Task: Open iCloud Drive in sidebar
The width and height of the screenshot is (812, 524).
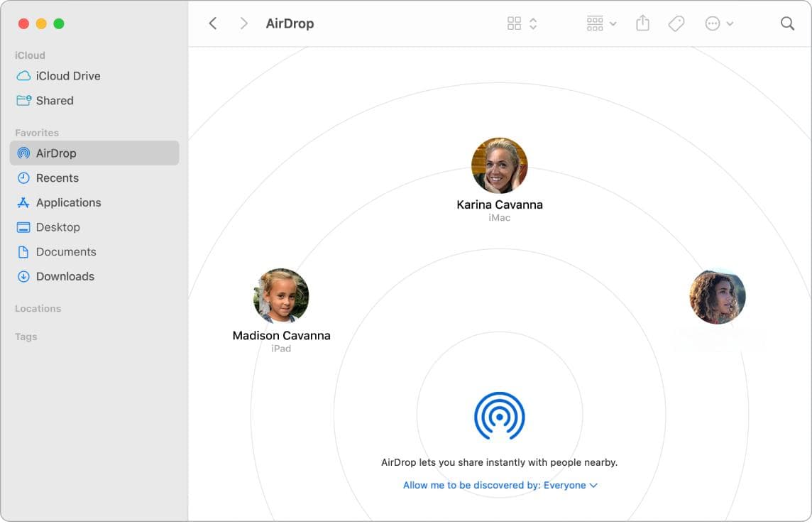Action: [94, 76]
